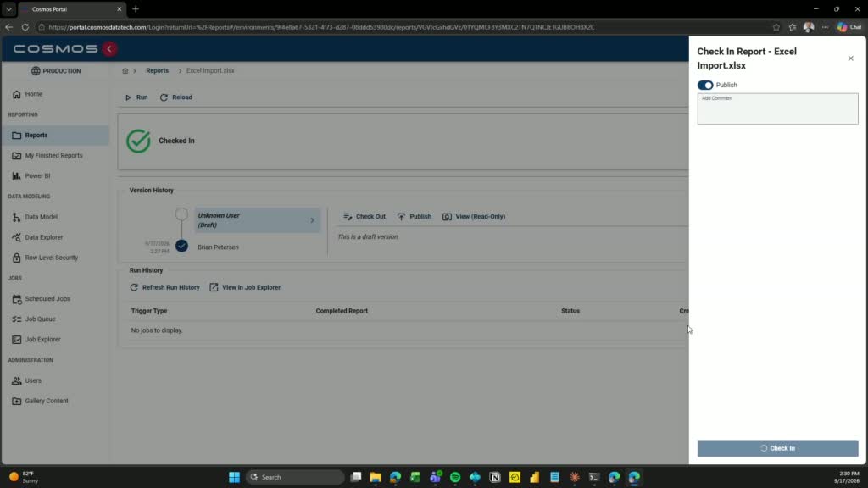Click the Reports breadcrumb link
Viewport: 868px width, 488px height.
[x=157, y=71]
